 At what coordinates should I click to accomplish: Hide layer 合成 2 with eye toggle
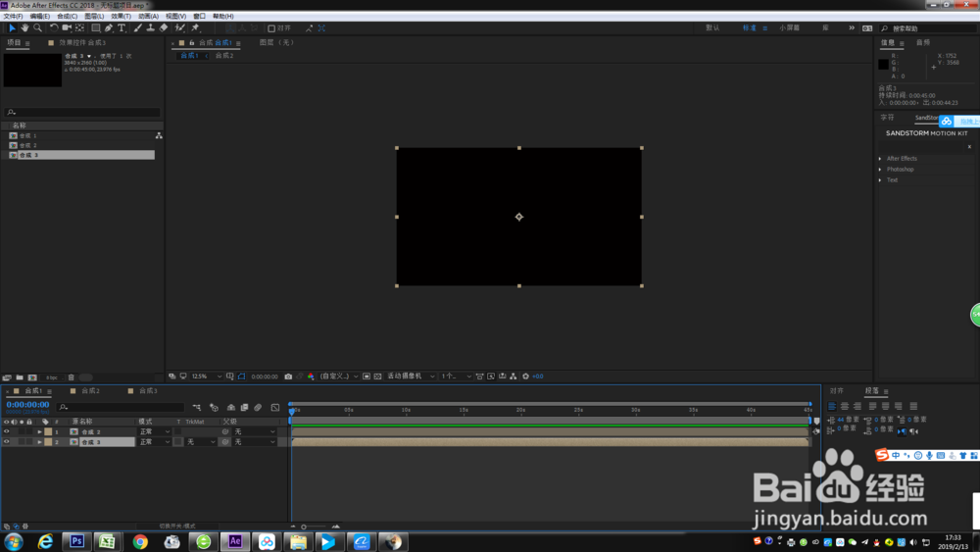pyautogui.click(x=6, y=431)
